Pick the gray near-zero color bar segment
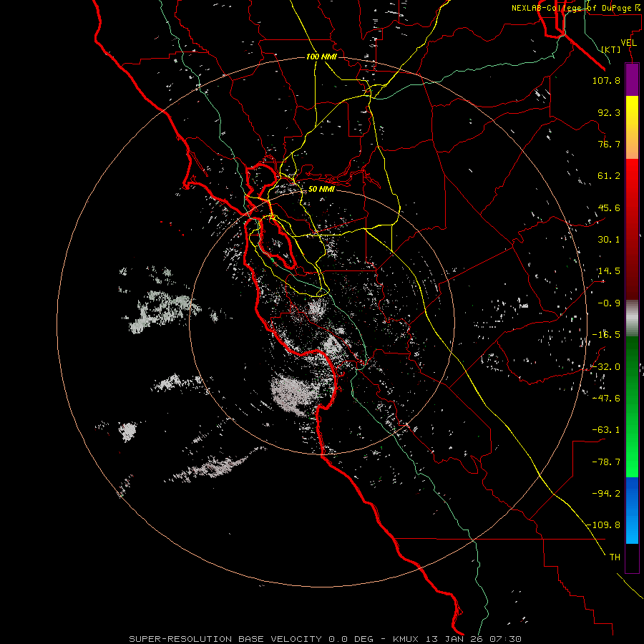This screenshot has height=644, width=644. click(632, 318)
